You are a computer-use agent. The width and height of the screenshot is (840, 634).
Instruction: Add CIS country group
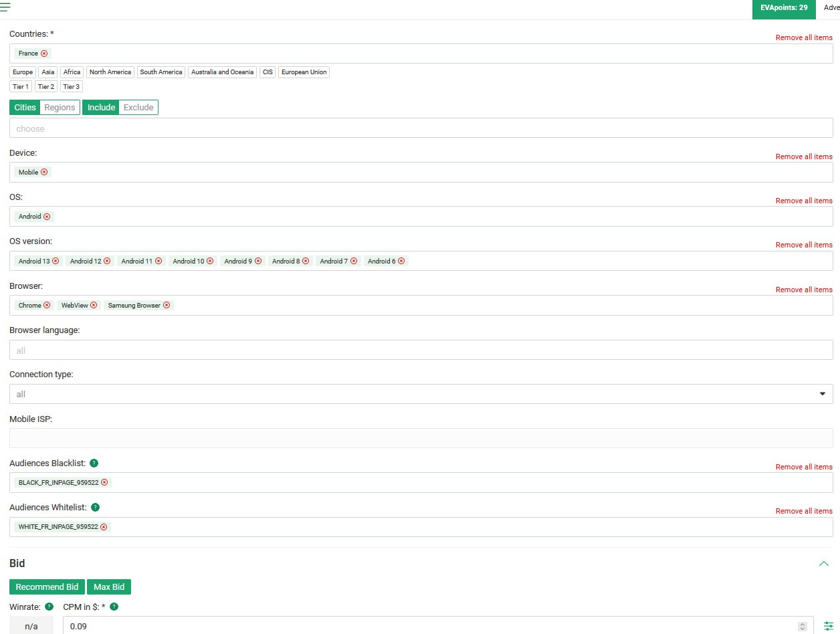[268, 72]
